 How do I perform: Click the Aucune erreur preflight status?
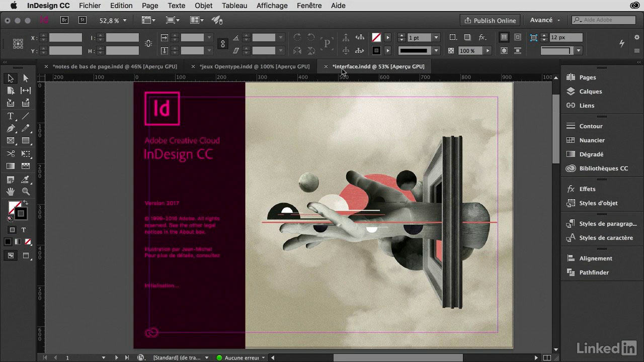pos(240,357)
